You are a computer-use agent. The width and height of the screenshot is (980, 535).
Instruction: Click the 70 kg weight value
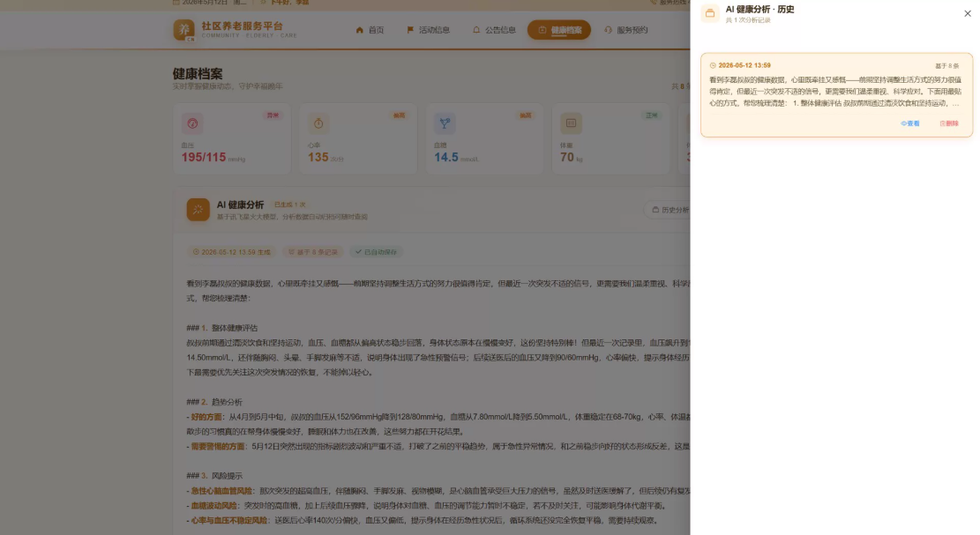click(567, 157)
